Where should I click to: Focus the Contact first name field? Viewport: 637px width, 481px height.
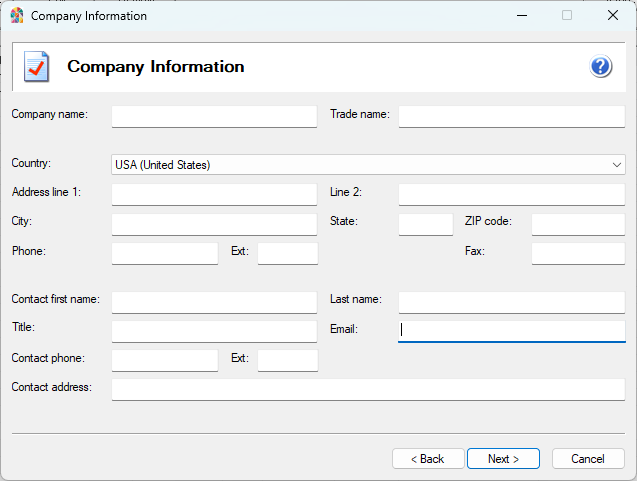[214, 303]
